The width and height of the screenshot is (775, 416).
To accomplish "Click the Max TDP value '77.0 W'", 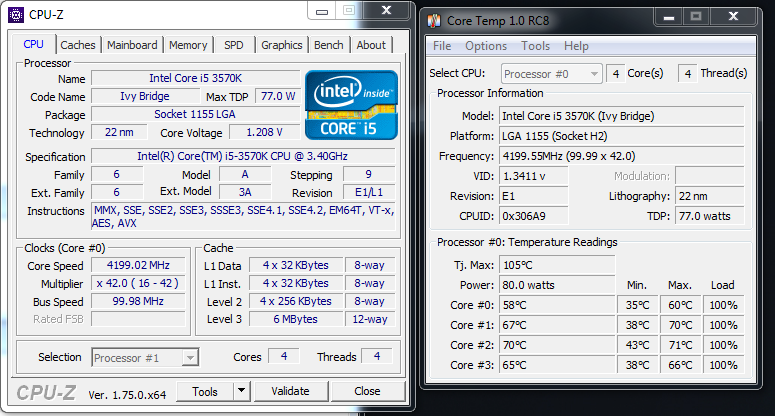I will click(278, 96).
